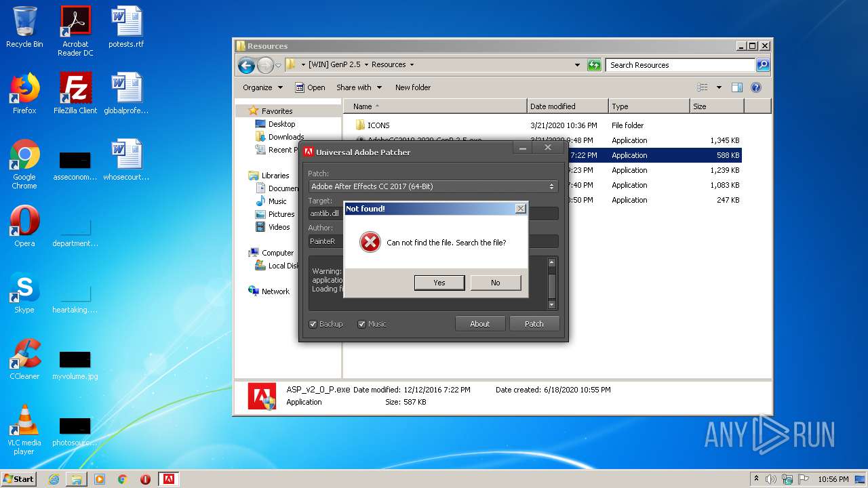Select Pictures library

tap(281, 214)
